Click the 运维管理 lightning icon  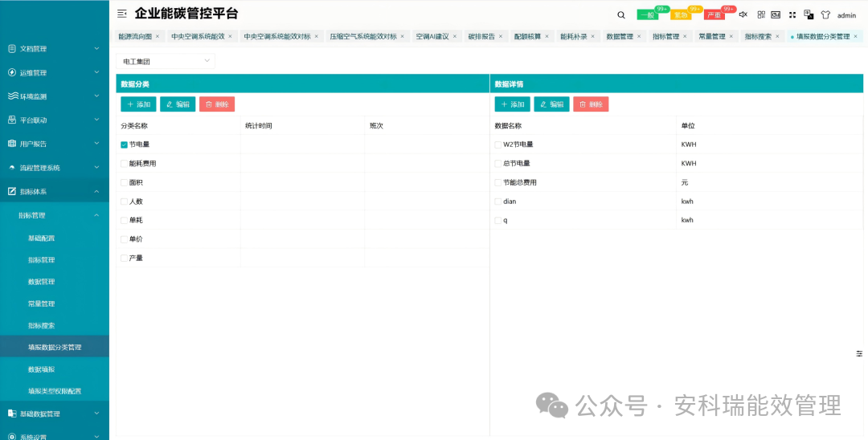tap(12, 72)
